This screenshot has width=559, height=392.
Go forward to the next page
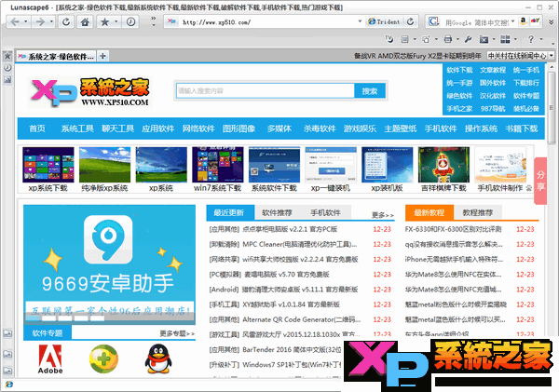tap(40, 22)
